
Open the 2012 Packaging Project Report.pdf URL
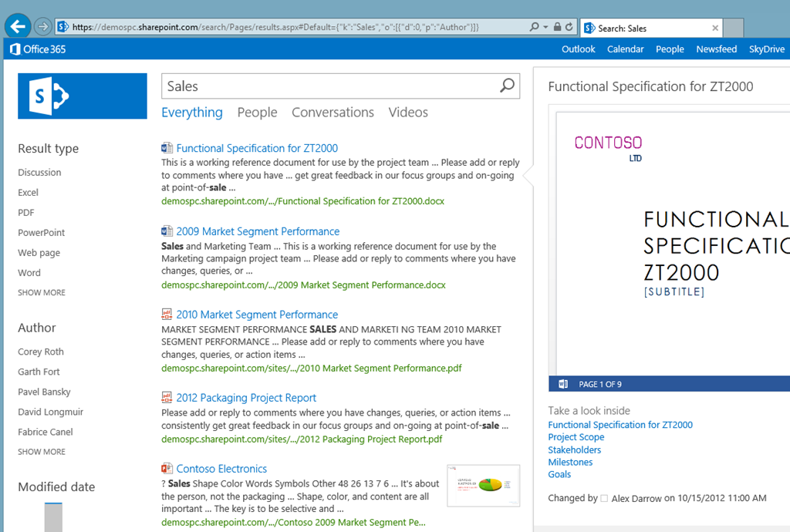click(x=302, y=439)
